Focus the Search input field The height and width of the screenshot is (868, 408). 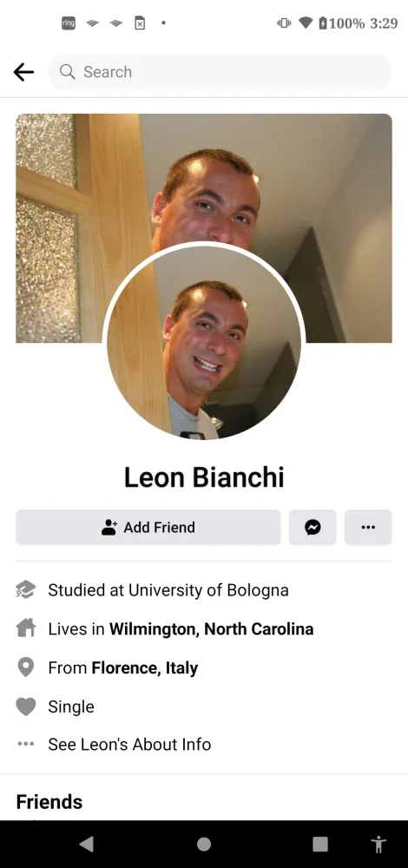pos(220,72)
